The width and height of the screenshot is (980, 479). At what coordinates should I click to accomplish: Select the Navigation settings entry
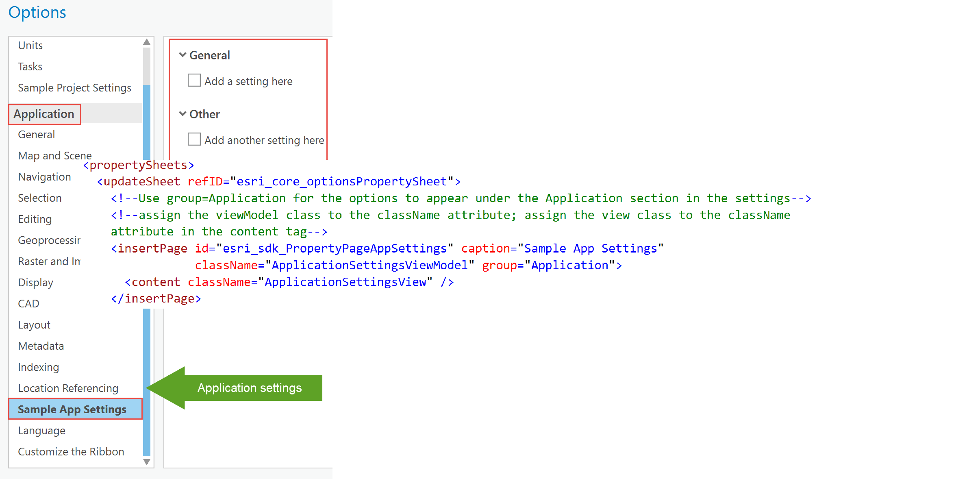click(44, 176)
